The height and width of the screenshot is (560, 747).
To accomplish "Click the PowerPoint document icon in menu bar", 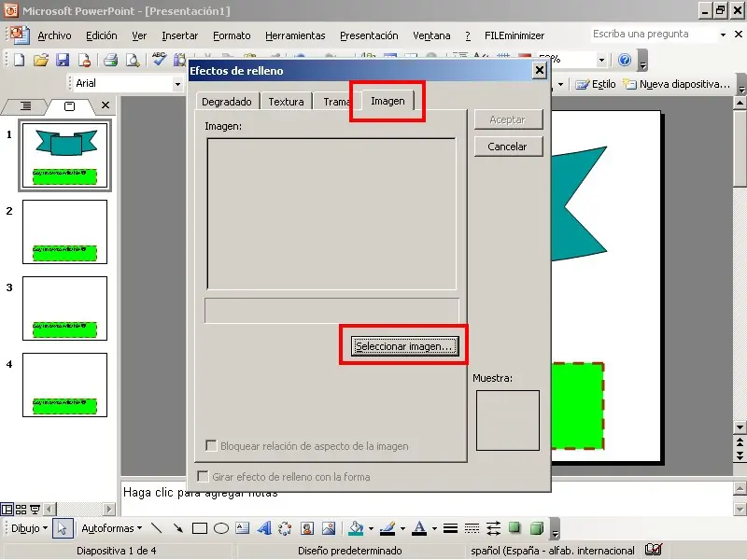I will (x=20, y=35).
